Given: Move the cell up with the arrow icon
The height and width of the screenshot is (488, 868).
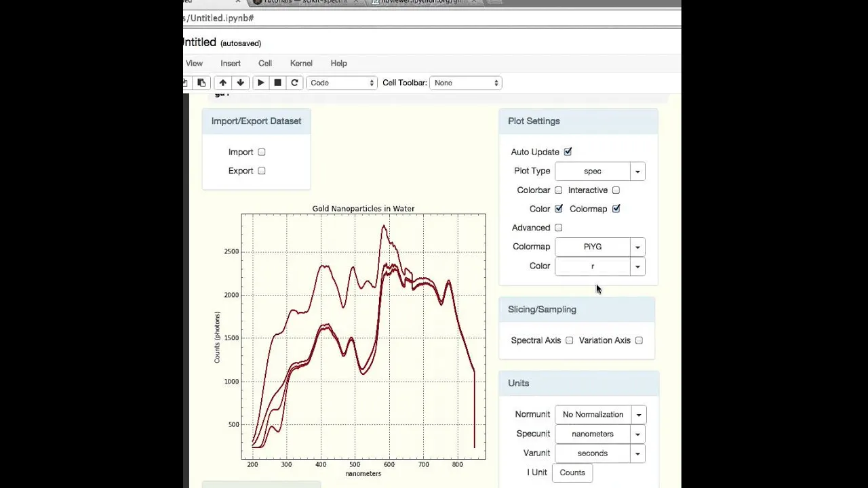Looking at the screenshot, I should [222, 83].
